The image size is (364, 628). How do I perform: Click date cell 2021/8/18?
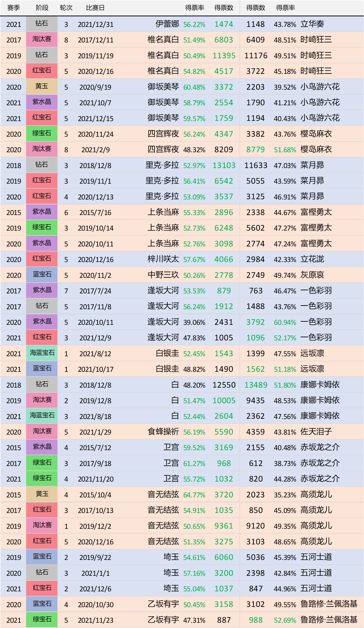(95, 416)
